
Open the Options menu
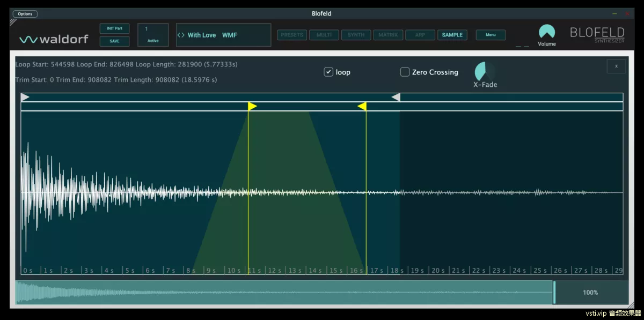tap(25, 14)
